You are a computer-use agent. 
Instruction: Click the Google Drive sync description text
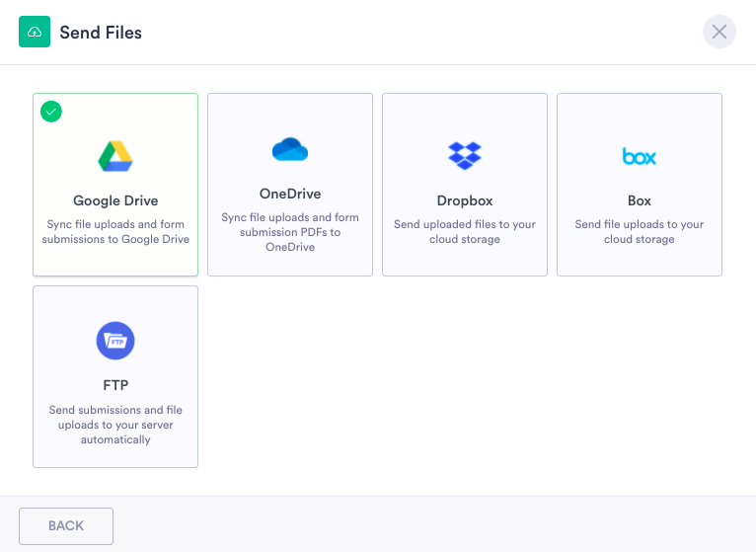[115, 232]
